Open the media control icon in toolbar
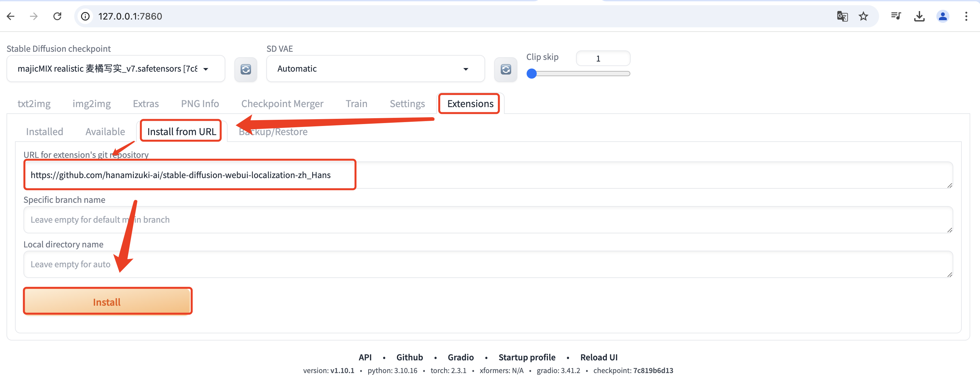The width and height of the screenshot is (980, 390). click(896, 16)
